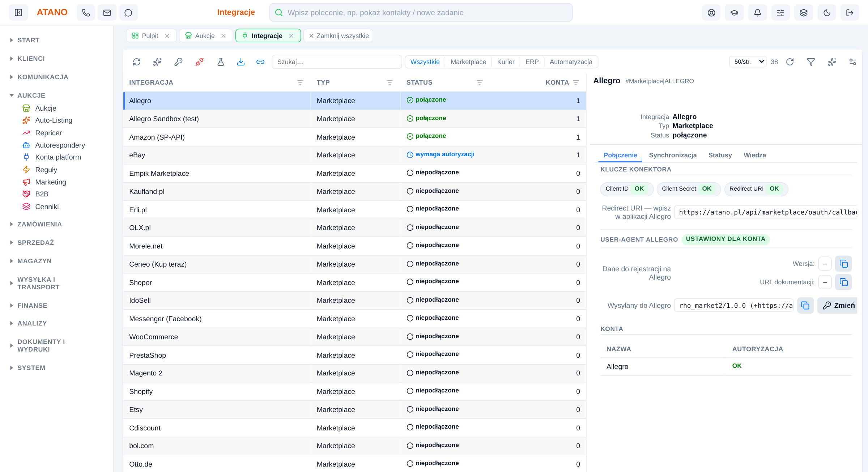
Task: Show only ERP integrations
Action: pyautogui.click(x=532, y=62)
